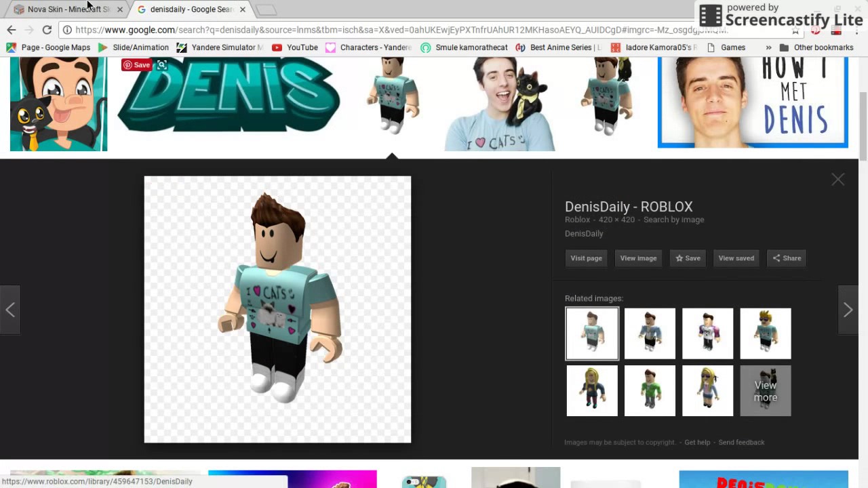868x488 pixels.
Task: Open the Best Anime Series bookmark
Action: coord(558,47)
